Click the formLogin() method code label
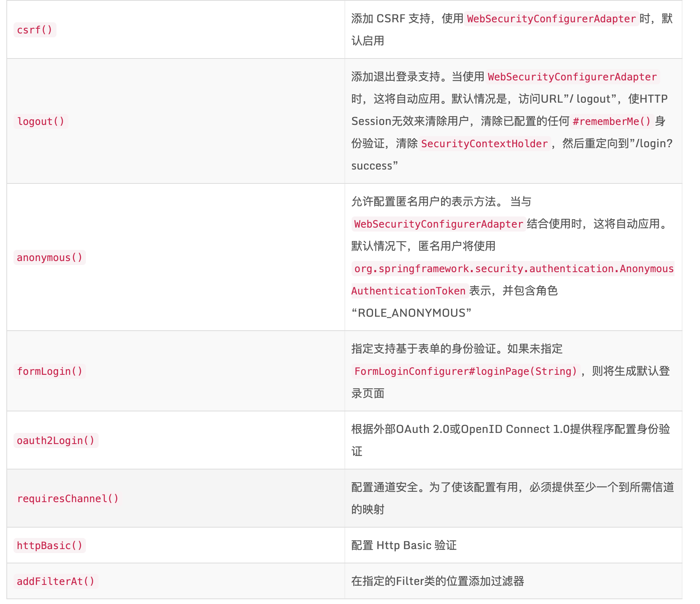This screenshot has width=700, height=604. coord(50,371)
